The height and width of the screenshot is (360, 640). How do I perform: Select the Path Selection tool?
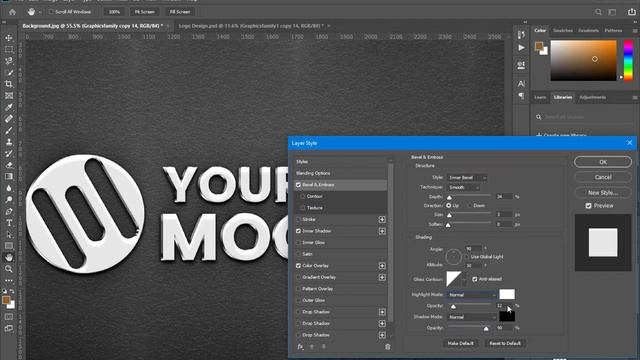tap(9, 235)
